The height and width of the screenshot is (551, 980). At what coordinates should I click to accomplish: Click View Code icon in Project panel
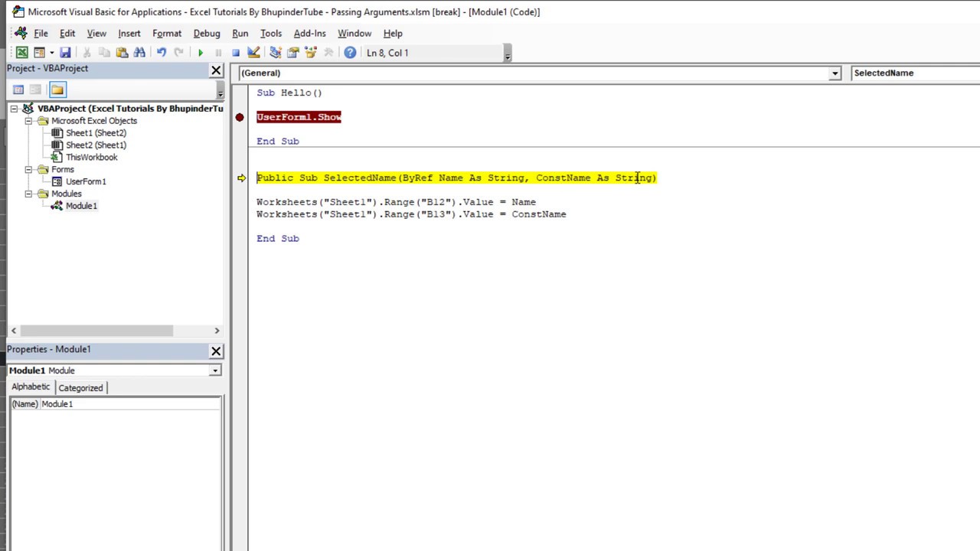coord(18,90)
